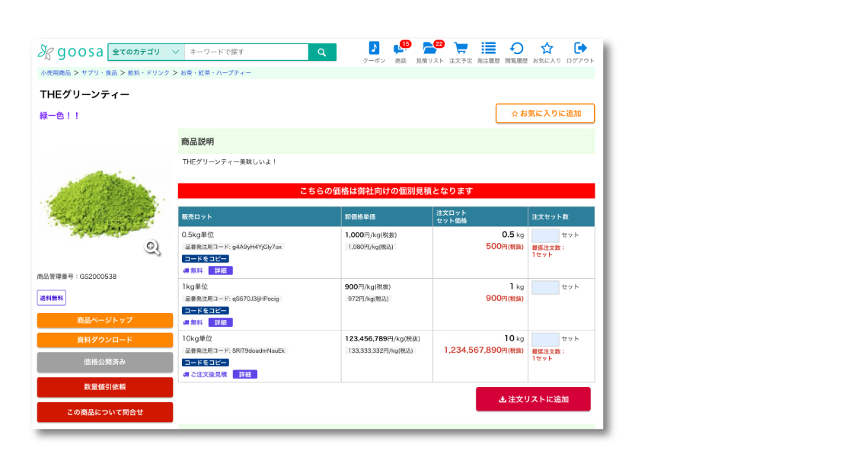Image resolution: width=868 pixels, height=454 pixels.
Task: Open the クーポン coupon icon
Action: (x=374, y=49)
